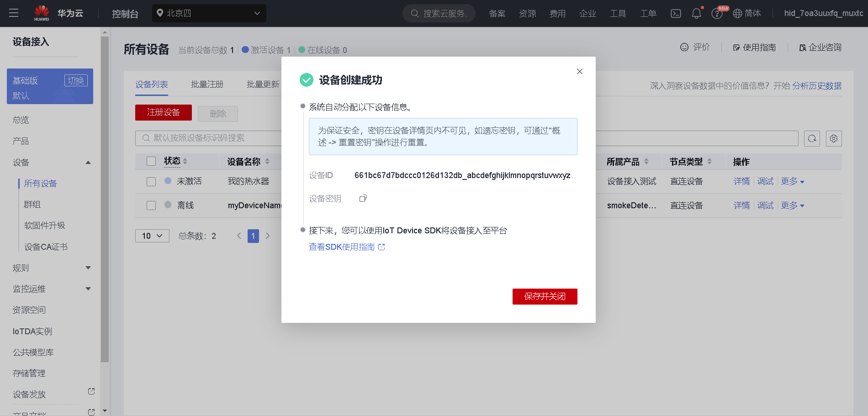This screenshot has height=416, width=868.
Task: Open the CloudShell terminal icon
Action: pyautogui.click(x=676, y=14)
